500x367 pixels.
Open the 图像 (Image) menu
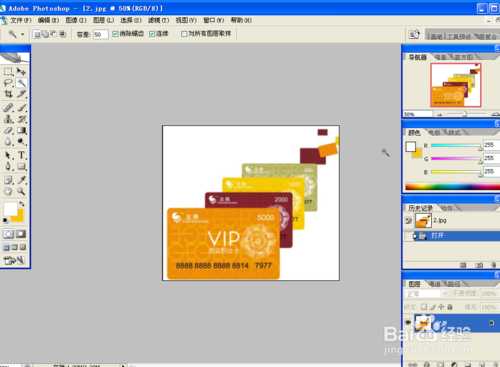[x=76, y=20]
